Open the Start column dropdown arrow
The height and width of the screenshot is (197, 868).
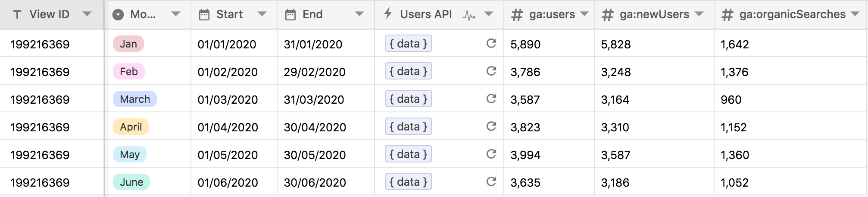(x=262, y=14)
